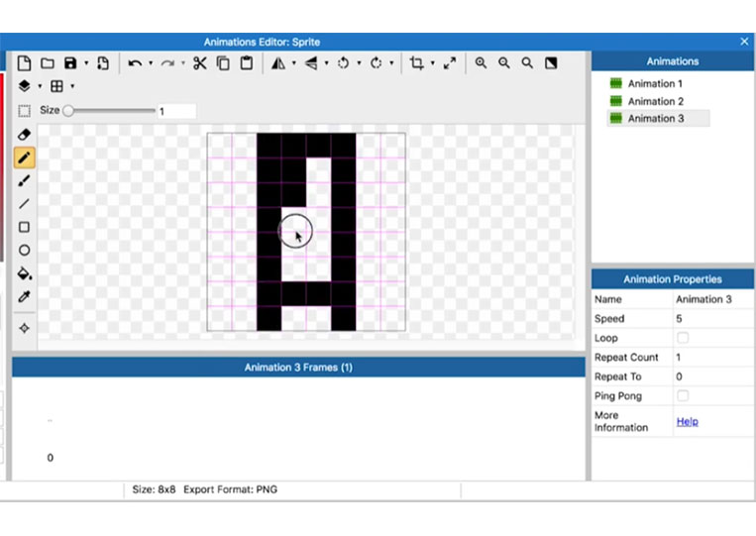Zoom in on the canvas

481,63
